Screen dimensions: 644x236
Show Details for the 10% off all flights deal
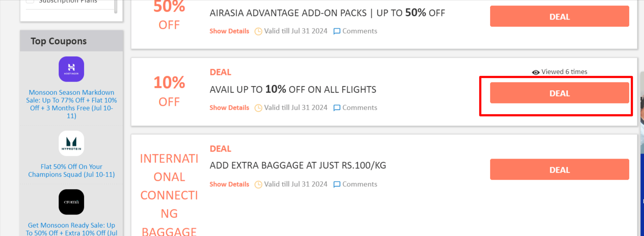[229, 107]
